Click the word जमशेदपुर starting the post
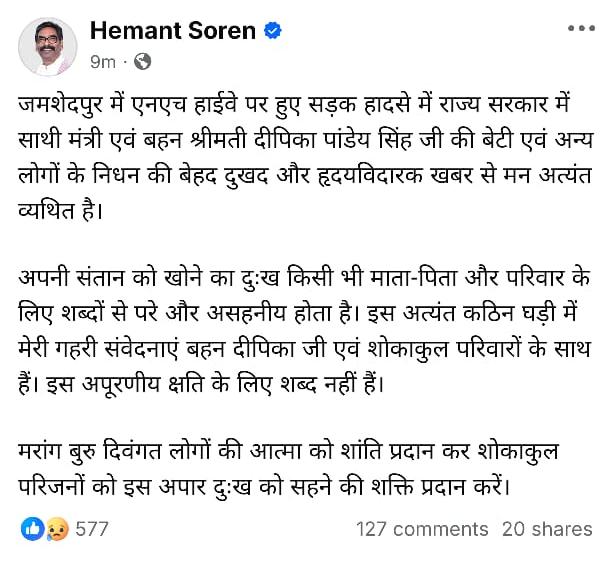The image size is (612, 568). (60, 104)
